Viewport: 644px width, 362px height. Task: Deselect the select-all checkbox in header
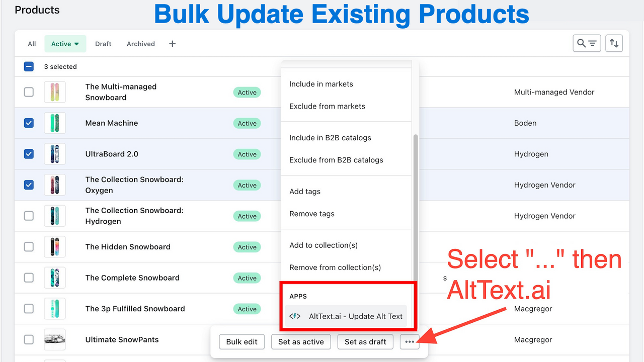pyautogui.click(x=29, y=66)
